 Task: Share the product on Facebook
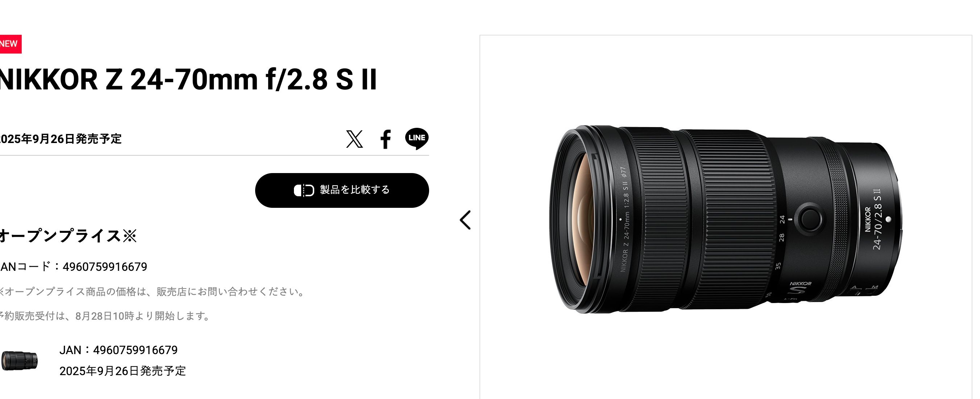click(x=385, y=139)
